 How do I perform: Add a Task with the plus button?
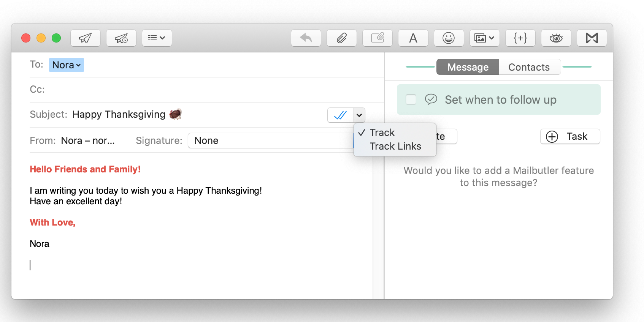[570, 136]
